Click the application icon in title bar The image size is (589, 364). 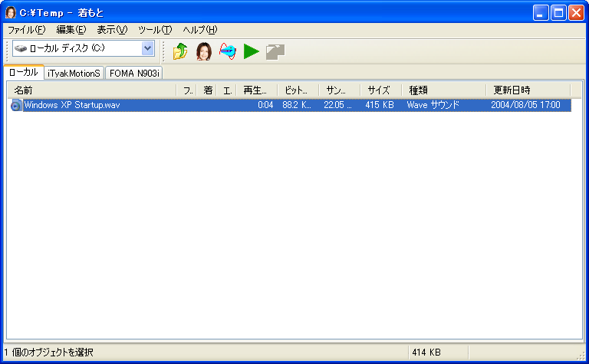(x=11, y=12)
